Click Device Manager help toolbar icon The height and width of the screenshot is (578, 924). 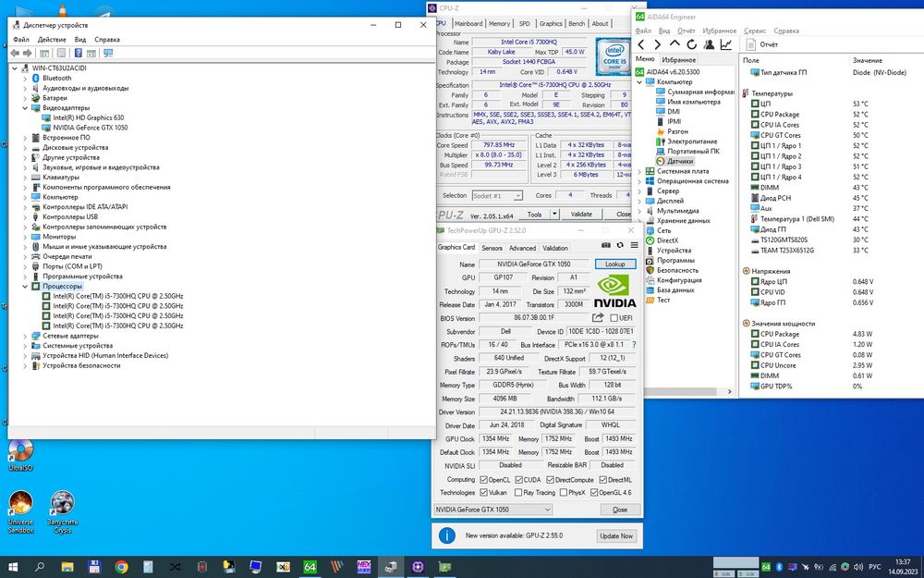pyautogui.click(x=78, y=53)
